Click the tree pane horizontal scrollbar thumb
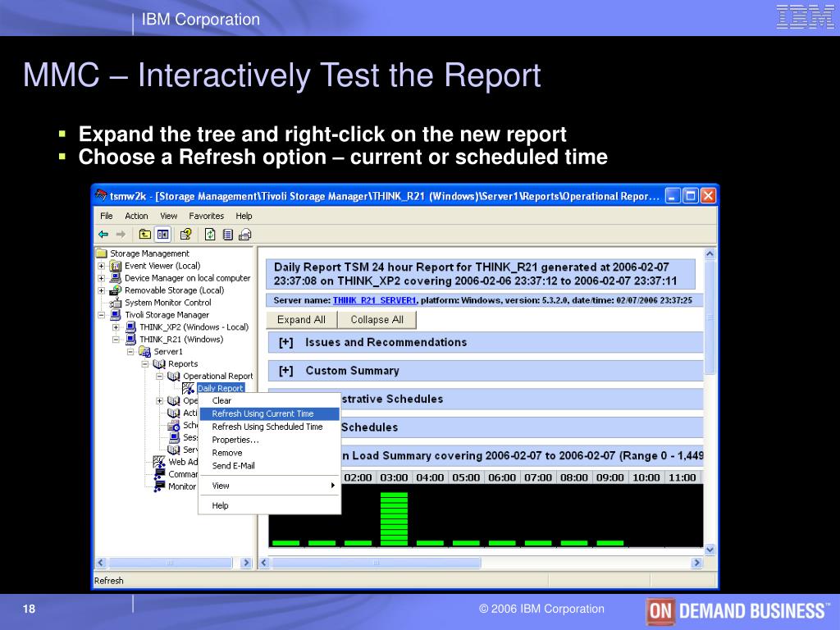 [171, 563]
